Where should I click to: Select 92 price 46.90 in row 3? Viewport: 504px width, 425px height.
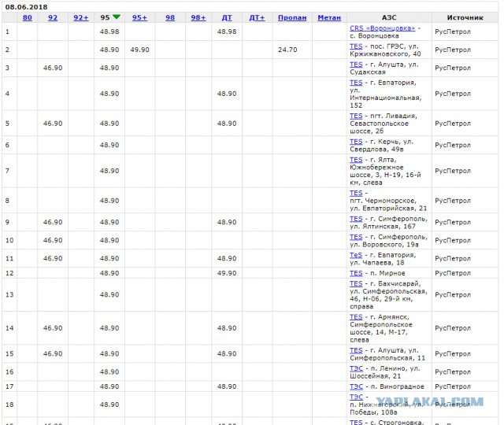coord(53,68)
